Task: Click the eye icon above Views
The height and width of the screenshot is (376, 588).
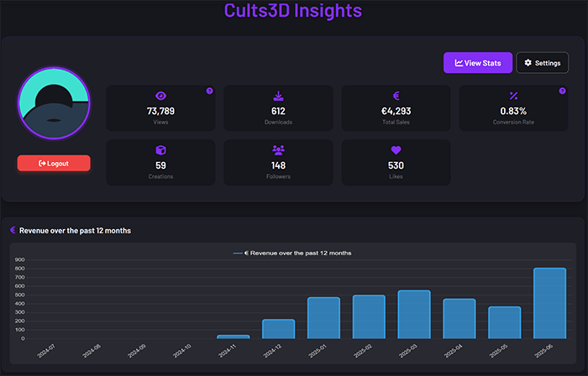Action: point(161,97)
